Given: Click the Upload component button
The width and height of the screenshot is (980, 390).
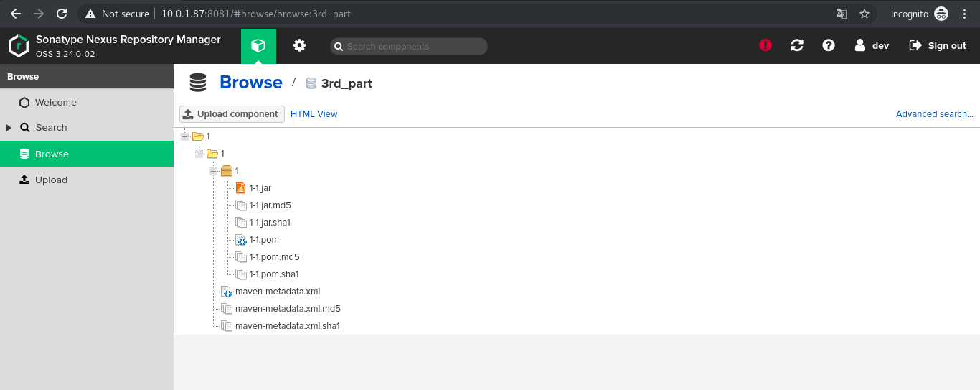Looking at the screenshot, I should click(232, 113).
